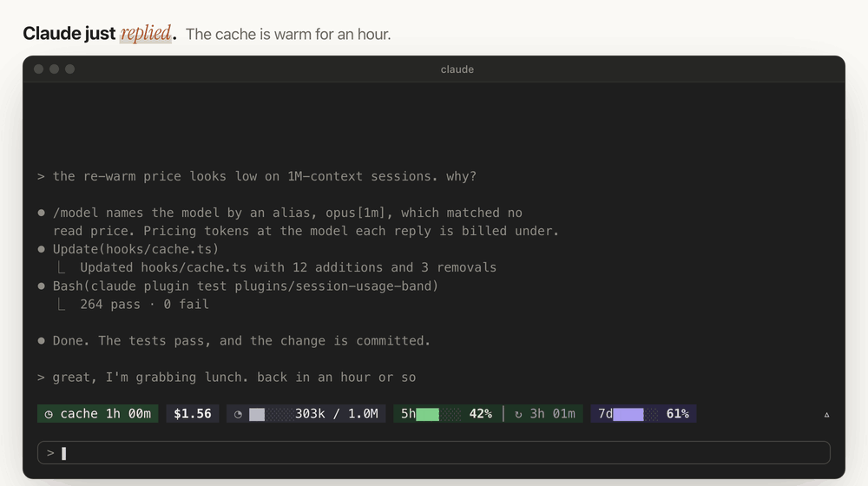Click the purple 7d usage bar
Viewport: 868px width, 486px height.
click(x=635, y=414)
